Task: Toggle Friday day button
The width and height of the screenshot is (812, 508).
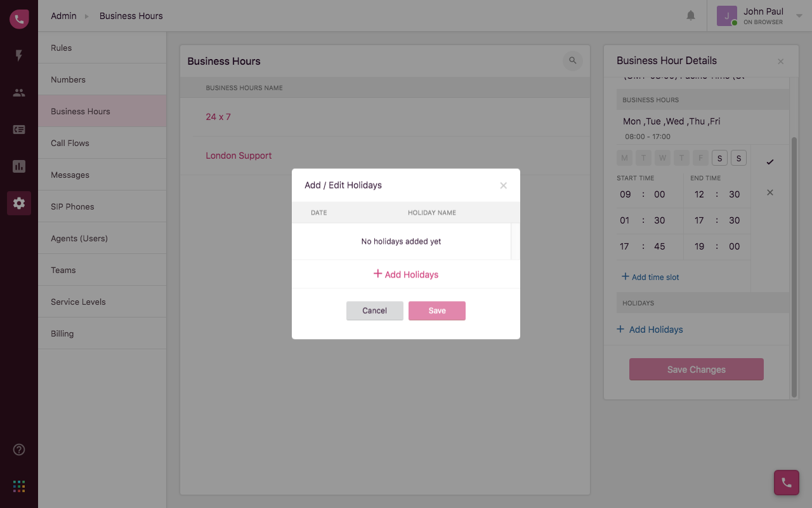Action: point(701,158)
